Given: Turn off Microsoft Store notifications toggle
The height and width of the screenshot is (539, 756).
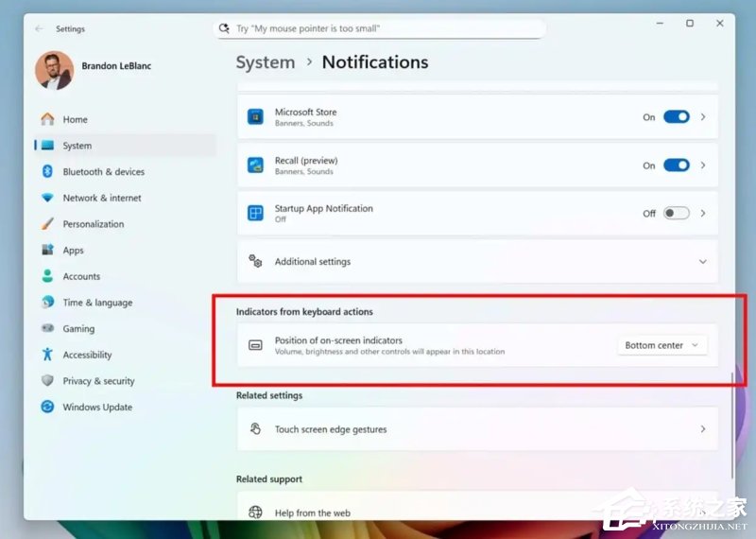Looking at the screenshot, I should coord(676,116).
